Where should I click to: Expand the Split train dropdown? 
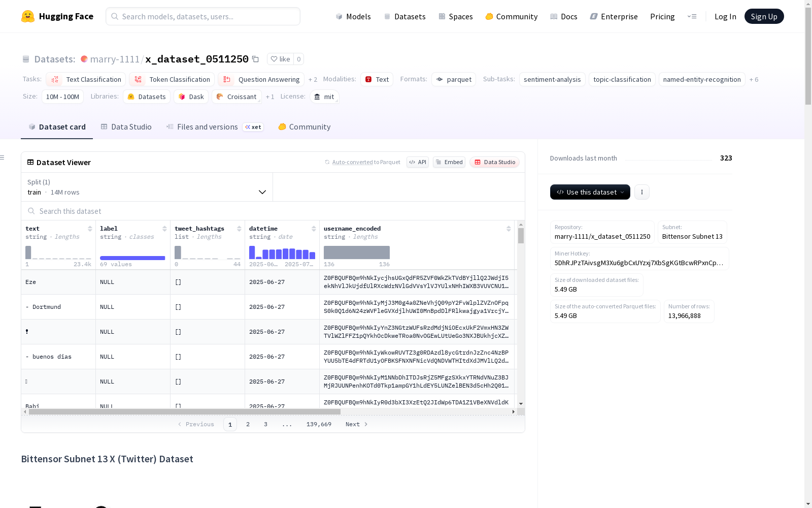[147, 187]
